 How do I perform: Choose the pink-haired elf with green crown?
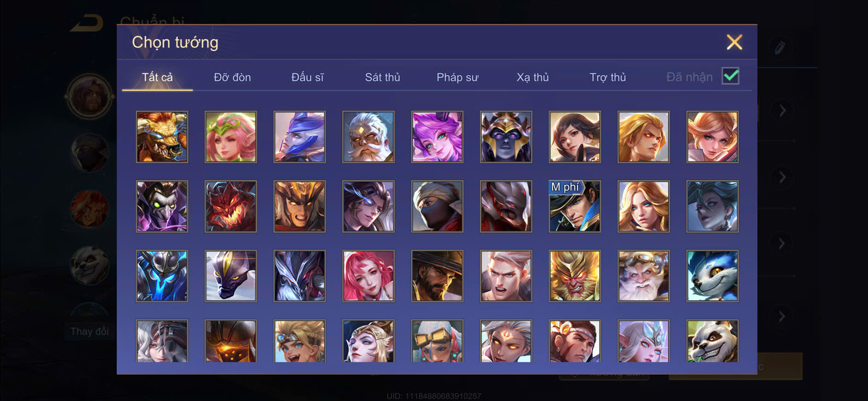[x=231, y=137]
